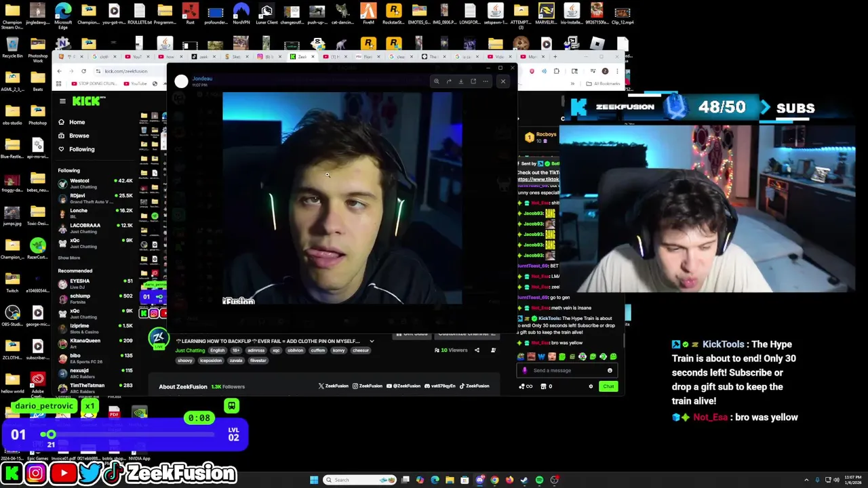Click the forward arrow icon in the image viewer
This screenshot has height=488, width=868.
(x=449, y=81)
